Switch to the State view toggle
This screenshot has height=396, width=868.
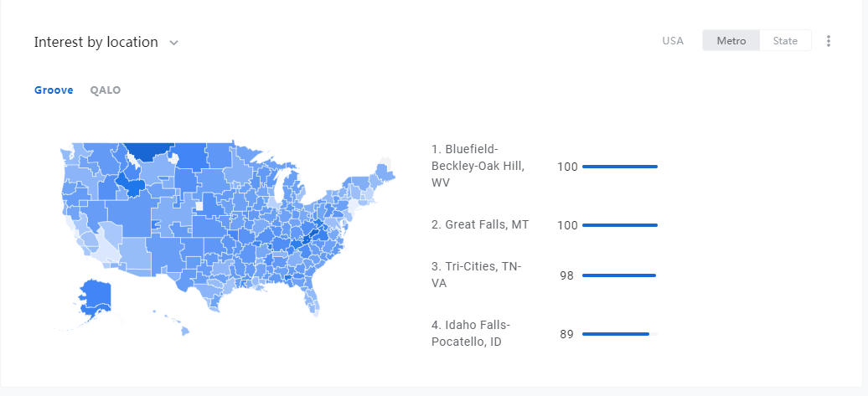(785, 40)
